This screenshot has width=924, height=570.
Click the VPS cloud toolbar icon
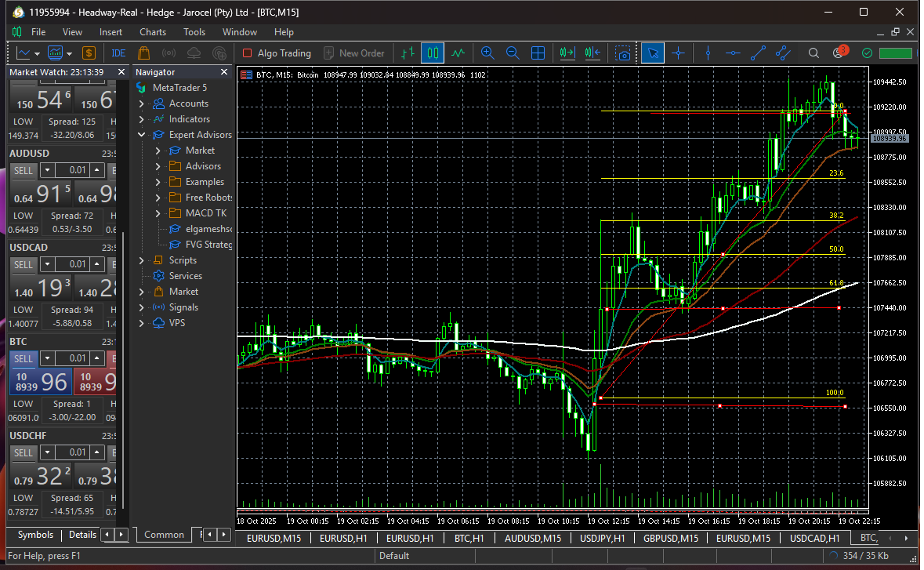[x=194, y=53]
